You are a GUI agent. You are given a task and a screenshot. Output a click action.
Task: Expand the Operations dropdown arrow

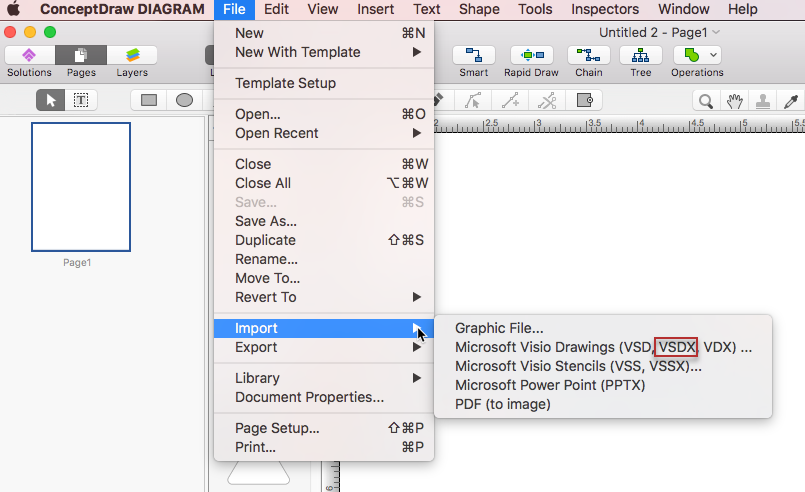(x=713, y=55)
